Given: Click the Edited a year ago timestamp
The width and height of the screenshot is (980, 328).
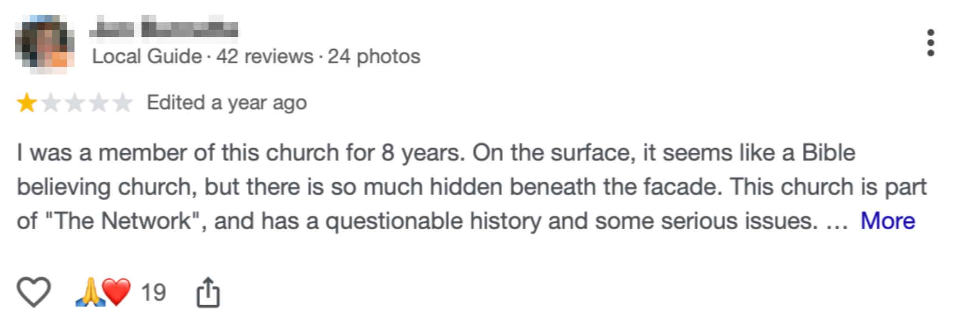Looking at the screenshot, I should 227,103.
